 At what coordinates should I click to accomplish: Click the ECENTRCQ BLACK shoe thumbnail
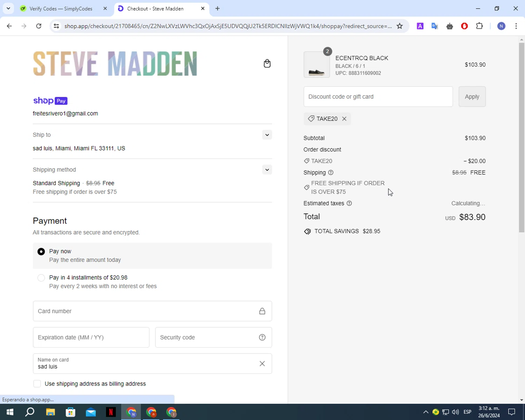(316, 64)
